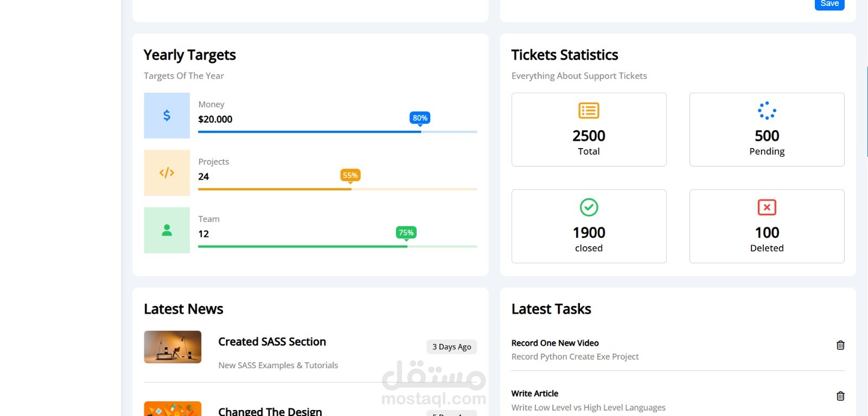This screenshot has height=416, width=868.
Task: Delete the Write Article task
Action: (840, 396)
